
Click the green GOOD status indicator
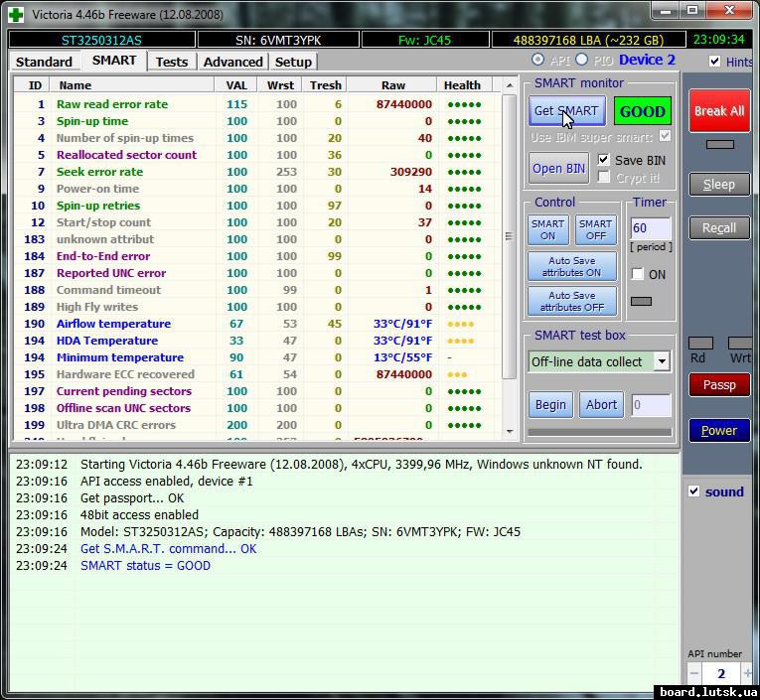[x=642, y=111]
